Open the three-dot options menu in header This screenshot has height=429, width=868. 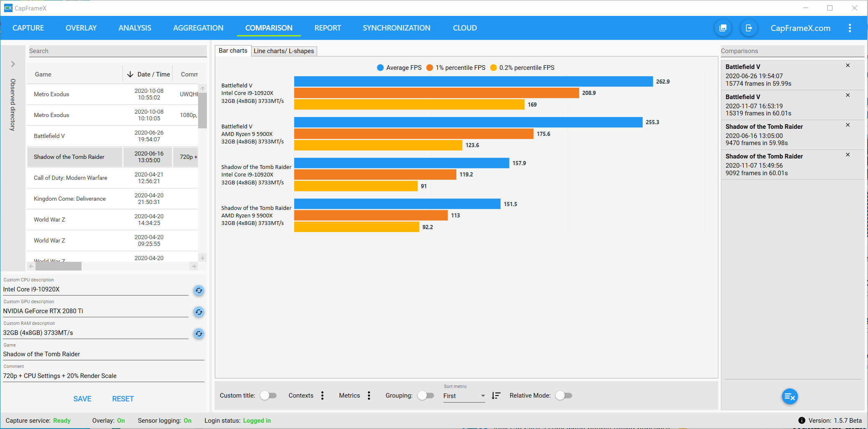(x=850, y=28)
